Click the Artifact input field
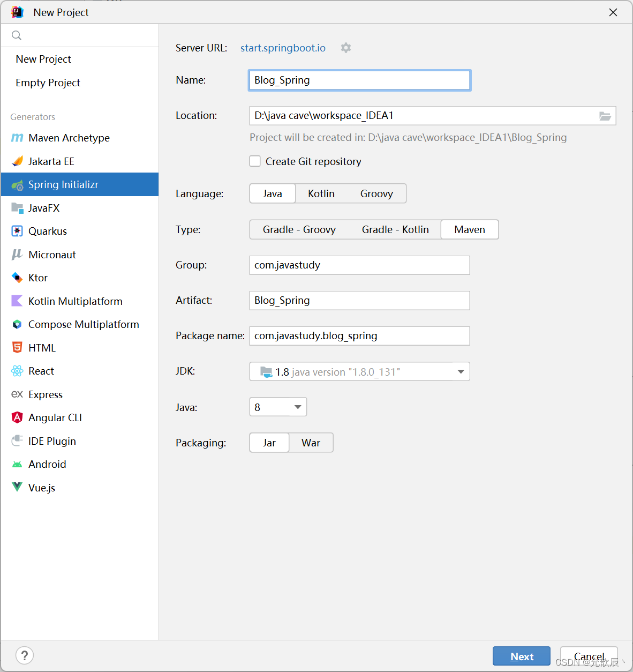The height and width of the screenshot is (672, 633). 359,301
